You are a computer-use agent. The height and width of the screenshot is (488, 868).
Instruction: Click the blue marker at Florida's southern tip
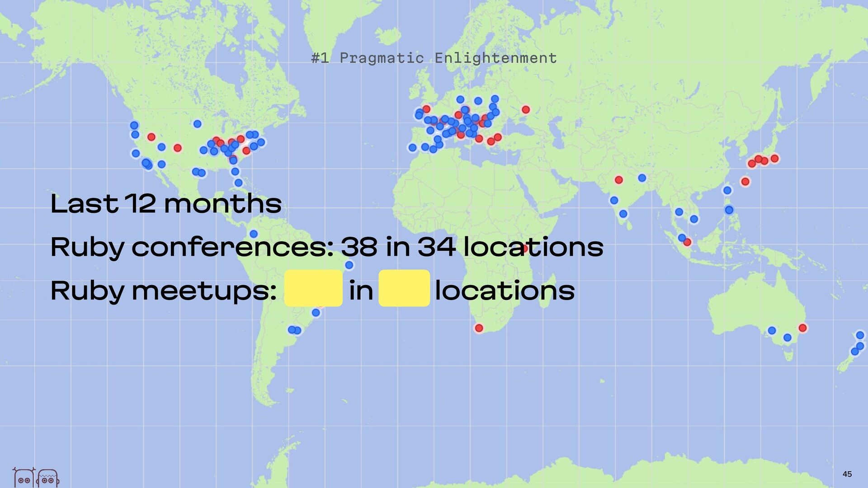point(238,183)
